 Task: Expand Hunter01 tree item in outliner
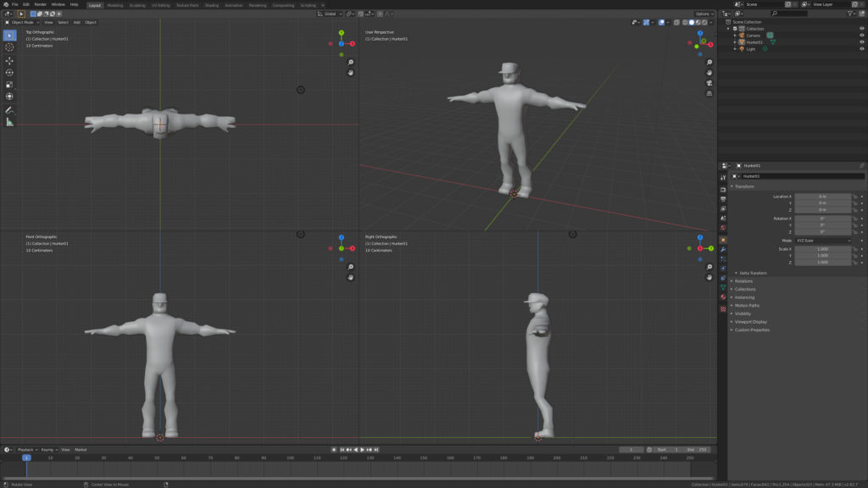click(735, 42)
